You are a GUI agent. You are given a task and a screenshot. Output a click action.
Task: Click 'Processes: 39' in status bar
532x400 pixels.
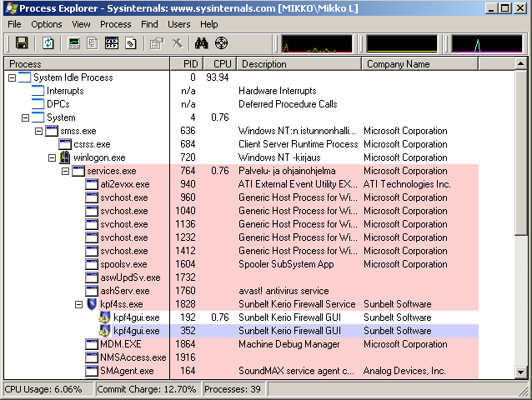tap(233, 389)
